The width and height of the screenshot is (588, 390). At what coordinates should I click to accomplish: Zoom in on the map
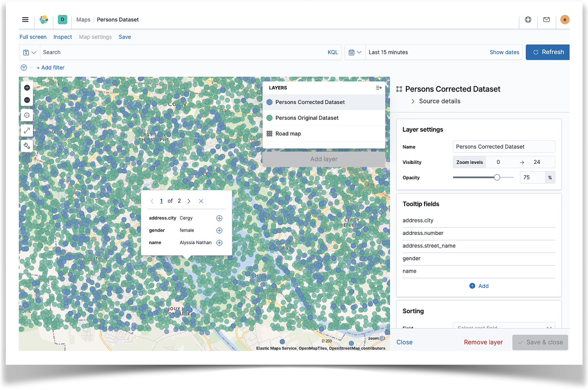[x=27, y=87]
